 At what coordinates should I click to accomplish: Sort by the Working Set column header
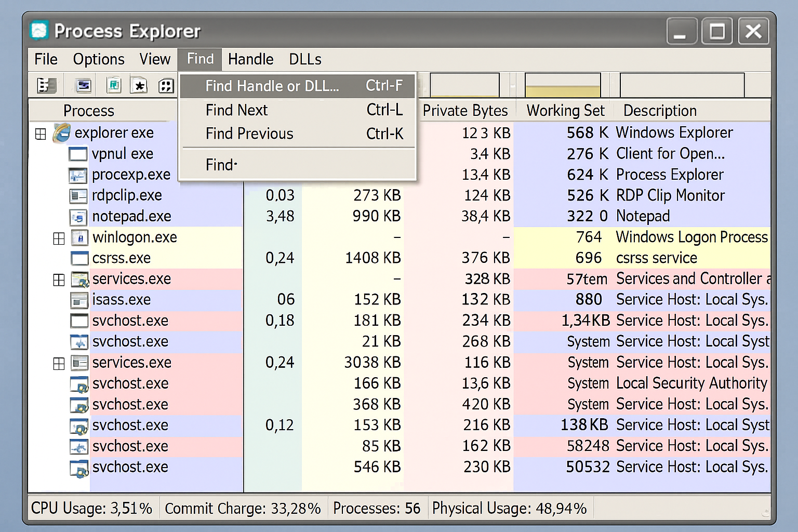point(565,111)
